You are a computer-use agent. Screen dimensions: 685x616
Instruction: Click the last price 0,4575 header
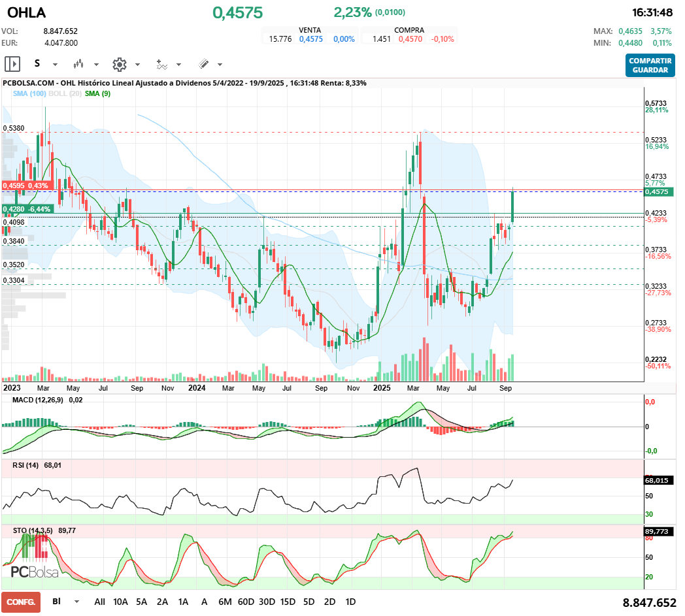coord(238,12)
